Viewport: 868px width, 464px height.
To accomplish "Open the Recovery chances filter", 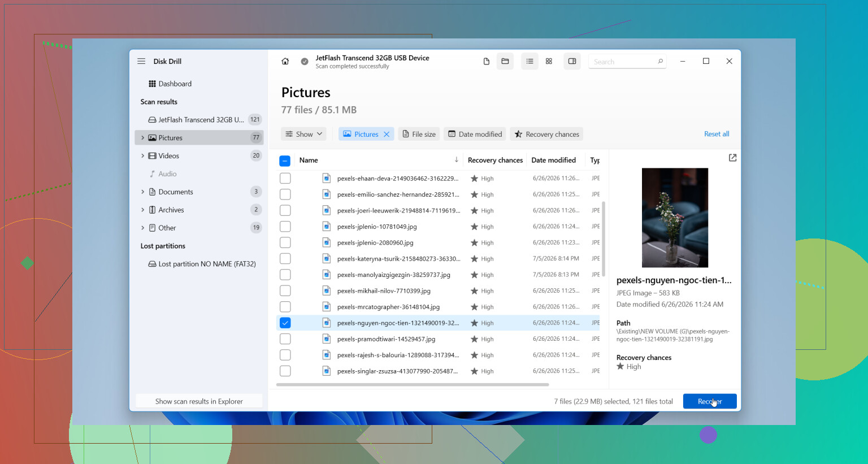I will pos(546,134).
